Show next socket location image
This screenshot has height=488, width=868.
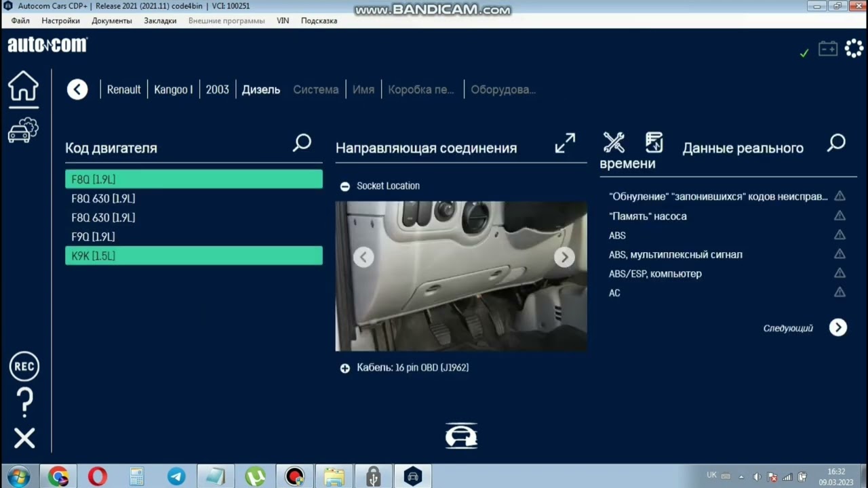pyautogui.click(x=564, y=257)
